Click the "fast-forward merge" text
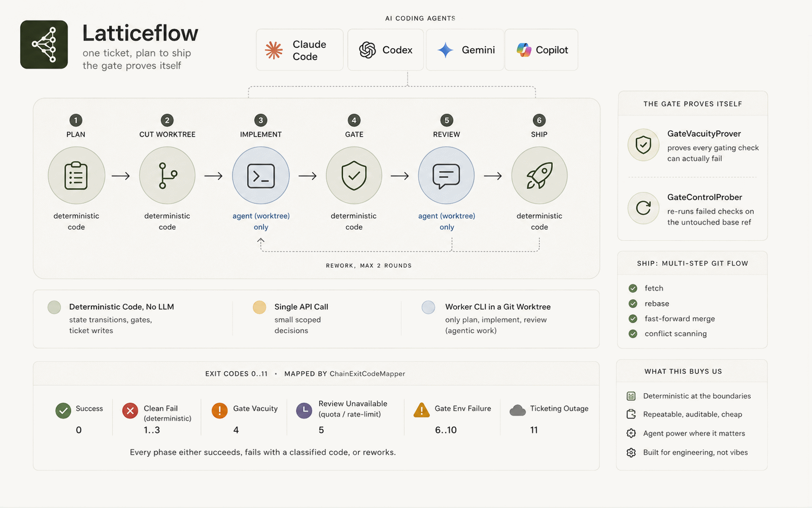Screen dimensions: 812x508 point(680,319)
